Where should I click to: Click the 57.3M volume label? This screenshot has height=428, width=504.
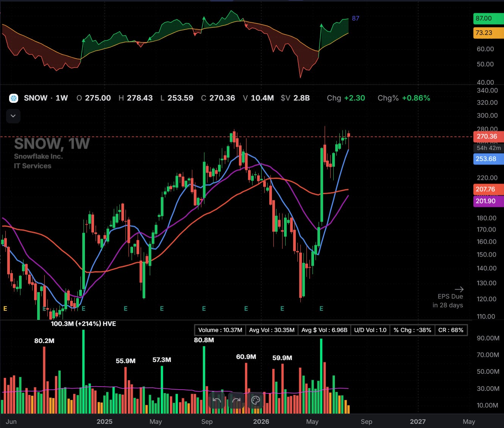click(x=162, y=360)
